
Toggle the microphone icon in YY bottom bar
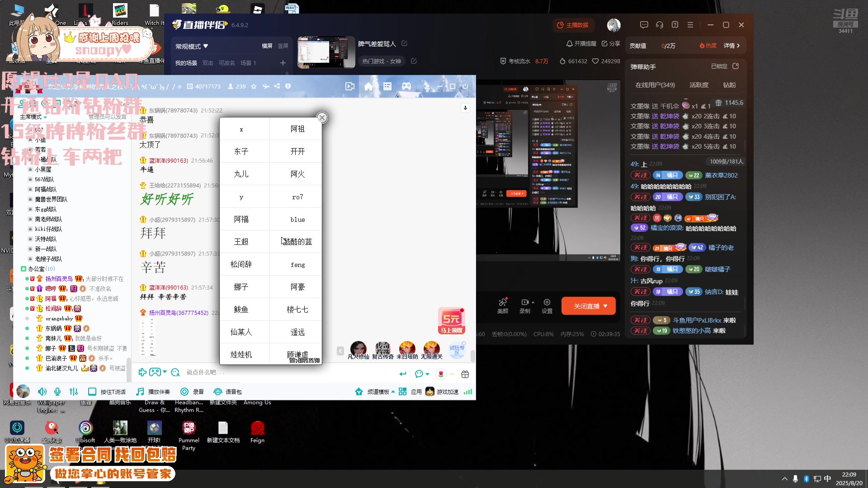tap(57, 391)
